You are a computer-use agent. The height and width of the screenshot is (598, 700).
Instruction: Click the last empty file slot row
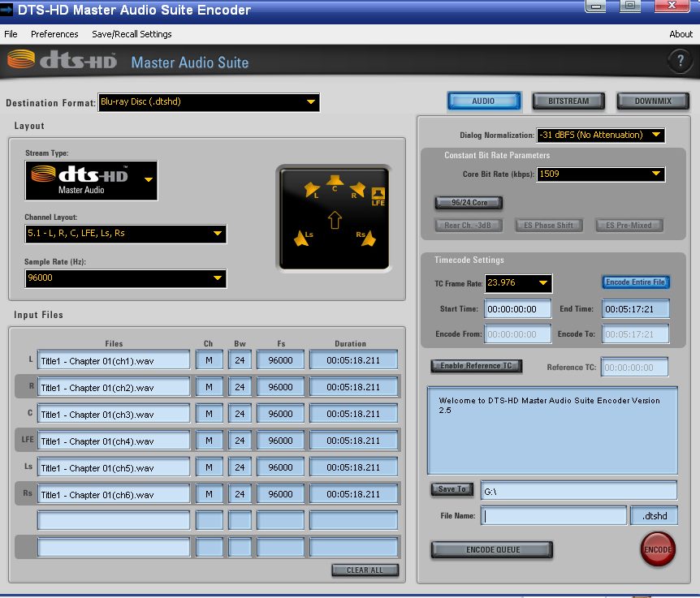pyautogui.click(x=114, y=547)
